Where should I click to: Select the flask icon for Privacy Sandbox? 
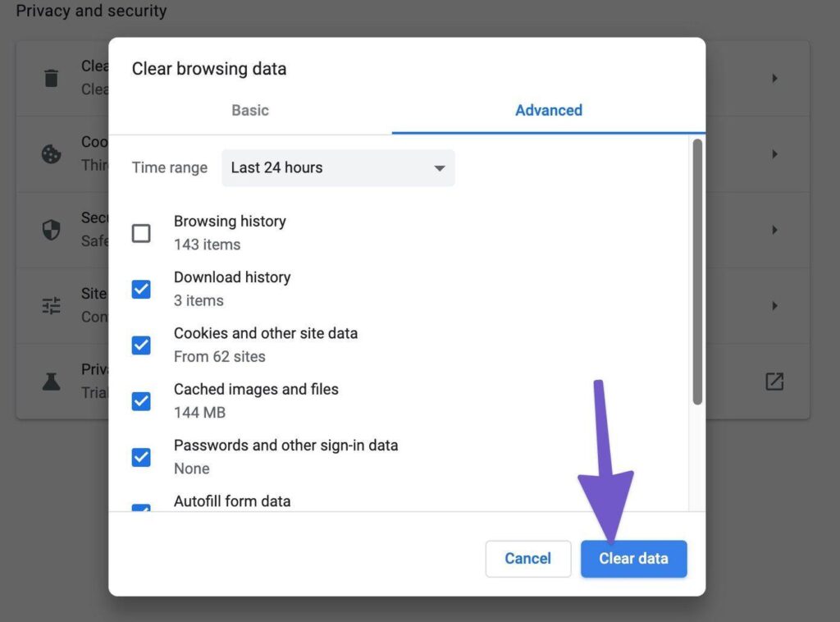pos(51,381)
